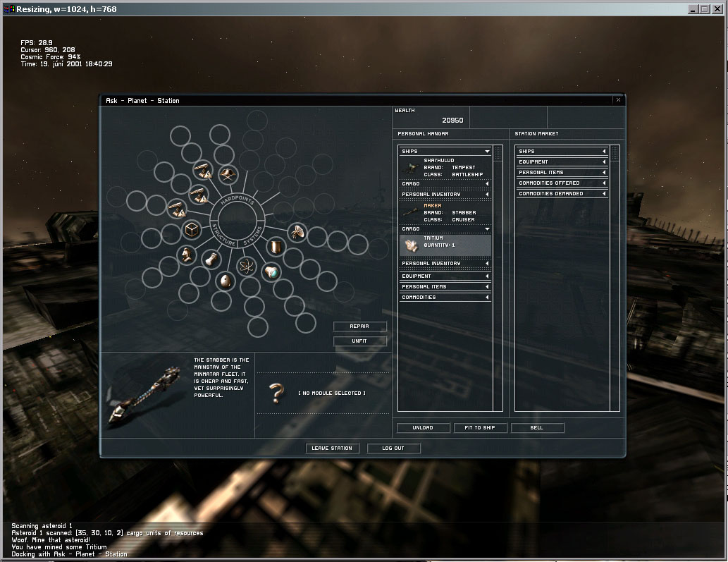Click the Maker ship name
Screen dimensions: 728x562
click(432, 205)
